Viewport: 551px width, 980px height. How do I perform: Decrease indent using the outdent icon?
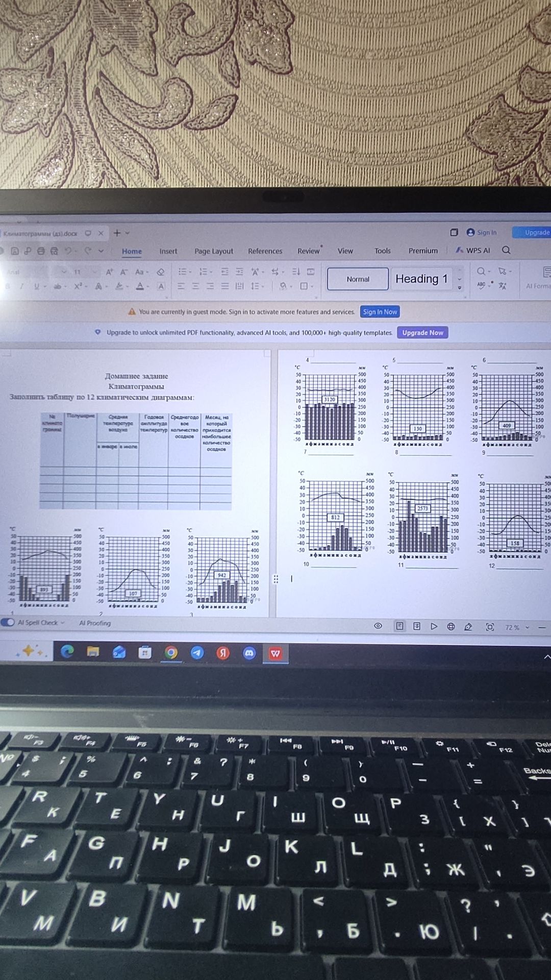[x=225, y=272]
